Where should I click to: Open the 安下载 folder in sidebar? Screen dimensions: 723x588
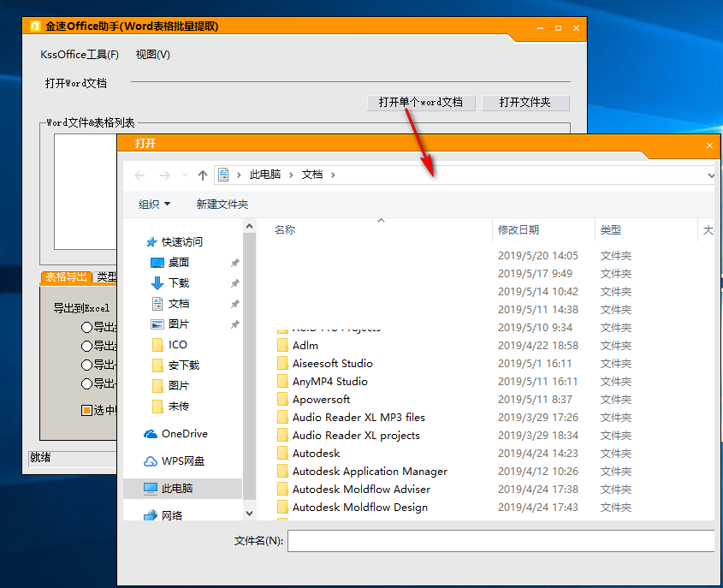point(175,365)
